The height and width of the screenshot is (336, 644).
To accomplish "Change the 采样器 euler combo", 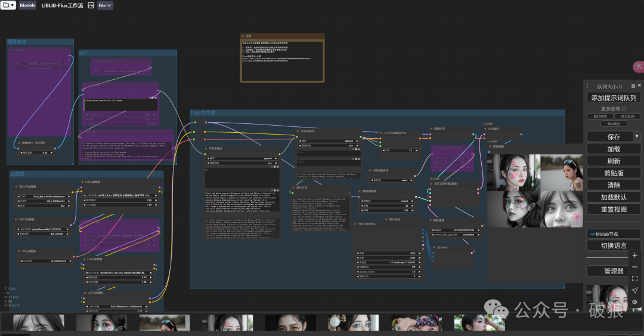I will [x=392, y=181].
